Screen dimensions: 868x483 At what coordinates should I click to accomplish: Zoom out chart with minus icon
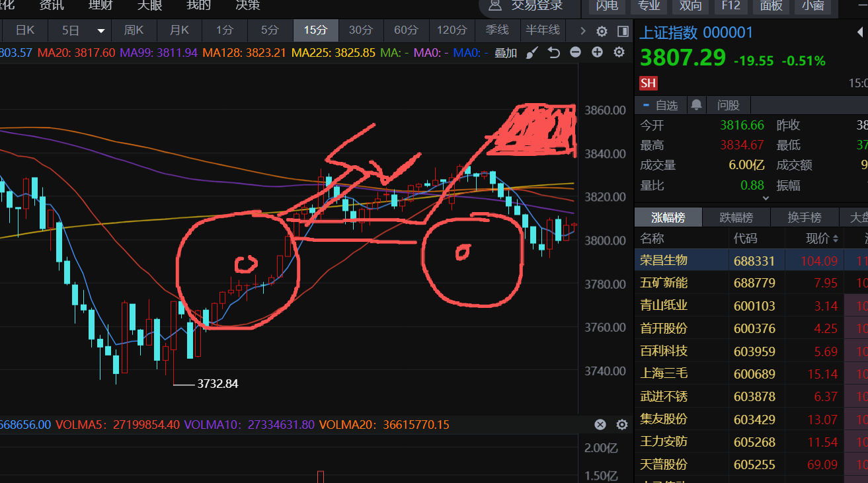coord(575,52)
